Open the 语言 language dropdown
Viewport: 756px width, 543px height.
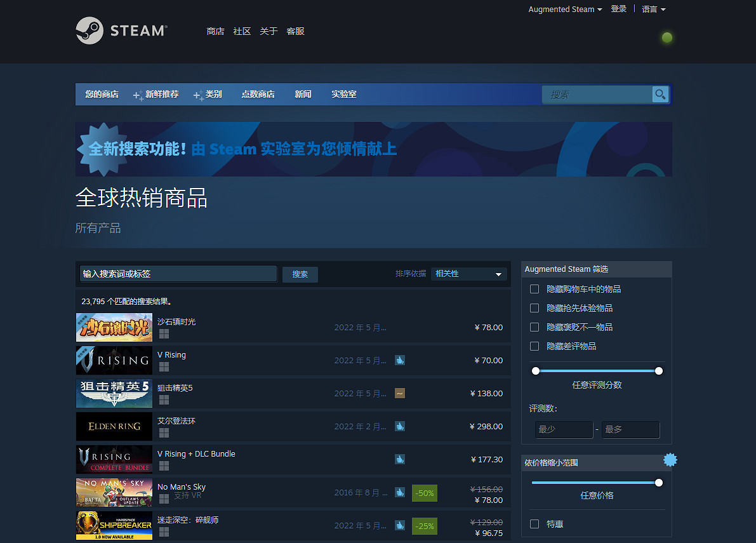(653, 10)
